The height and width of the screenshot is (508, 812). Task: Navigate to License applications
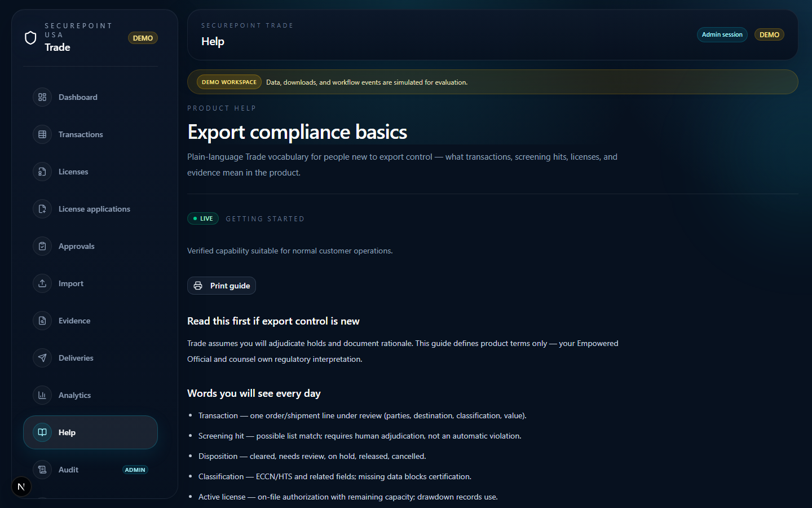pos(90,209)
